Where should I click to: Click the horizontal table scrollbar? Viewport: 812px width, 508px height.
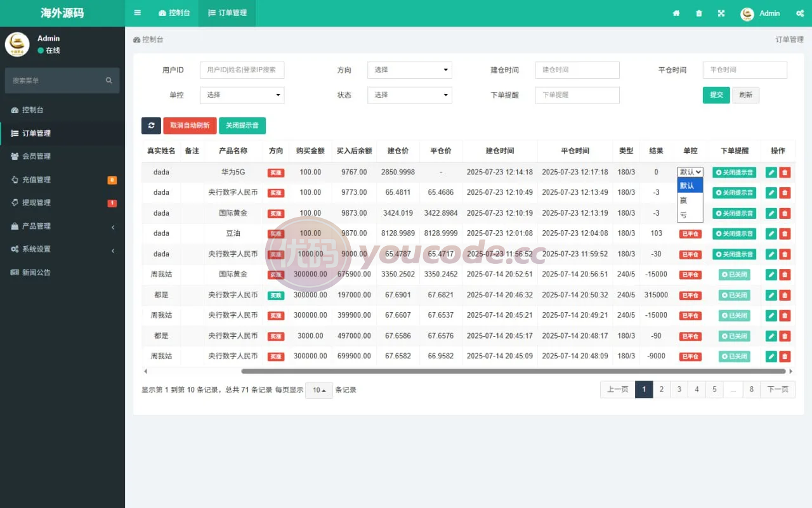[x=513, y=371]
